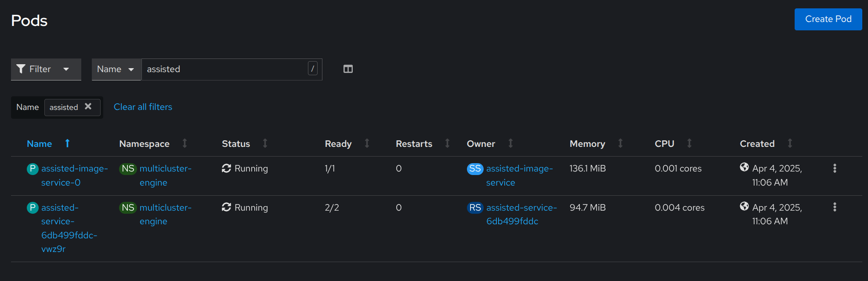
Task: Remove the 'assisted' name filter chip
Action: point(88,106)
